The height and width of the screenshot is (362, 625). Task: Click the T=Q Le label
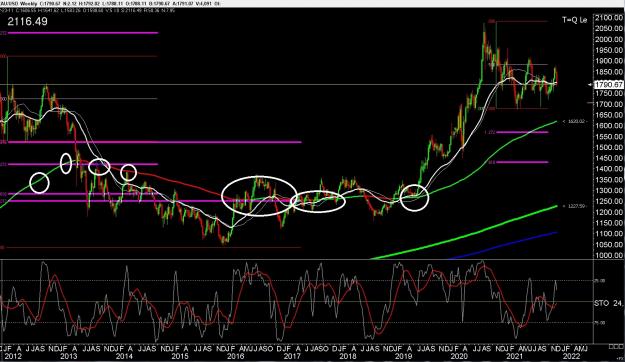pos(575,20)
